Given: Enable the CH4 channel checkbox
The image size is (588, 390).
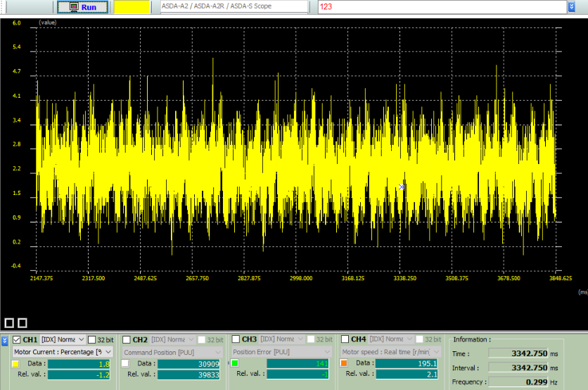Looking at the screenshot, I should (345, 339).
